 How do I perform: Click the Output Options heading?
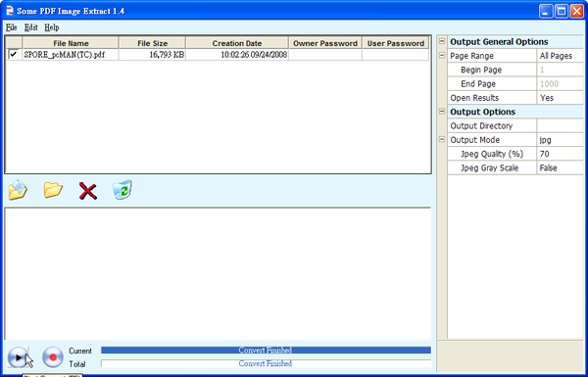[x=482, y=112]
